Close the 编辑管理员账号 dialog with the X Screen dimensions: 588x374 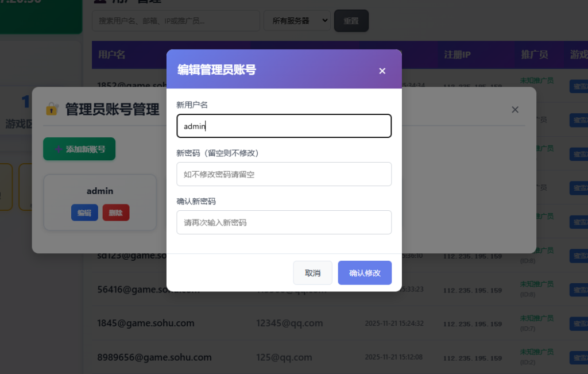(x=382, y=71)
